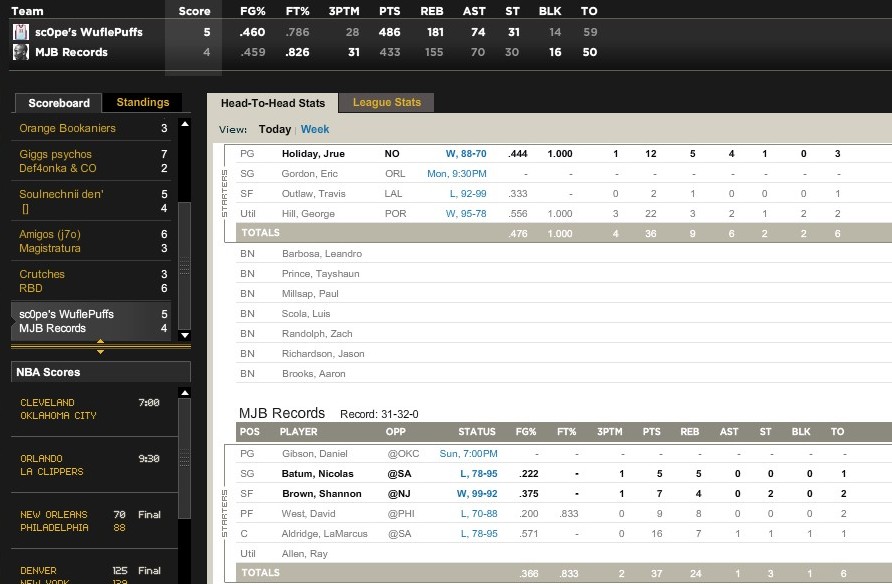Click Cleveland vs Oklahoma City game
892x584 pixels.
94,409
